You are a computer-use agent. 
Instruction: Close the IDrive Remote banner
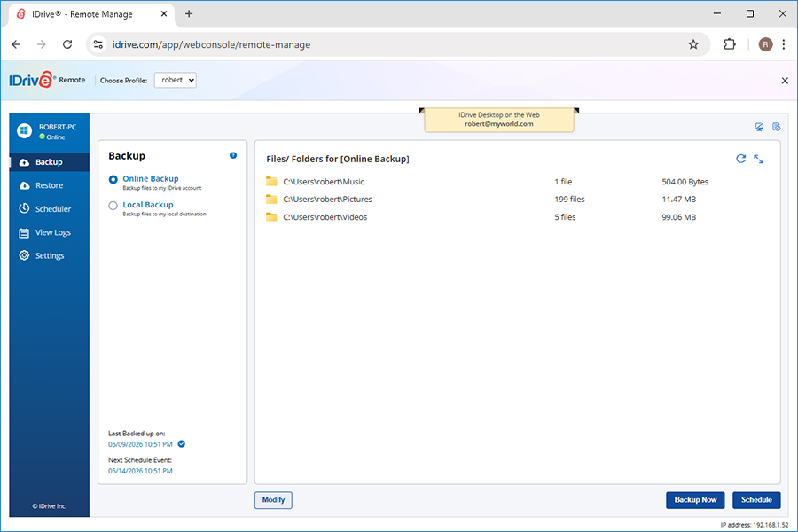pyautogui.click(x=785, y=81)
